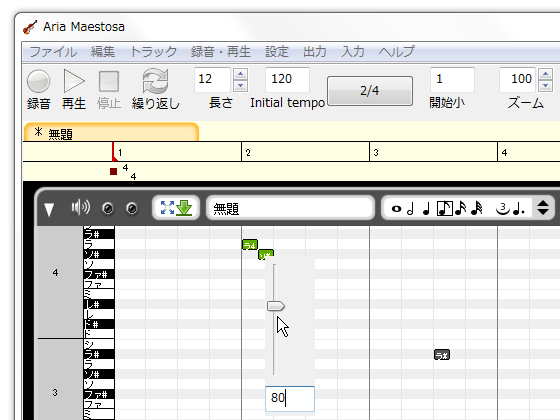The image size is (560, 420).
Task: Select the 無題 song tab
Action: coord(111,132)
